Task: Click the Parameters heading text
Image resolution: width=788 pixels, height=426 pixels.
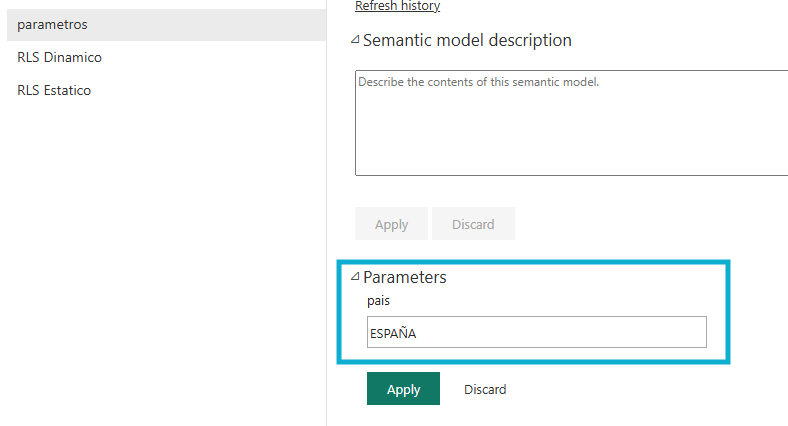Action: click(404, 278)
